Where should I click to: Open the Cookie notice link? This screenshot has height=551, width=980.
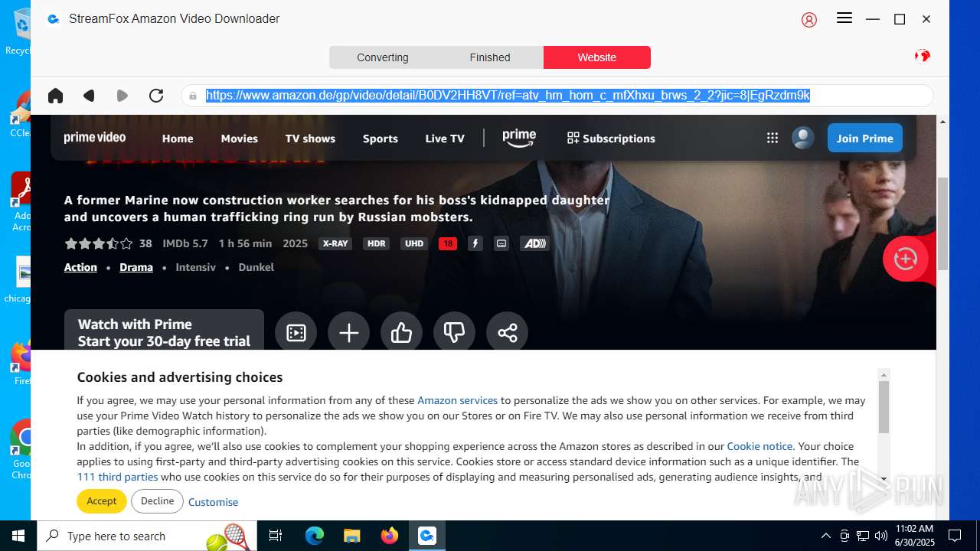pyautogui.click(x=759, y=446)
